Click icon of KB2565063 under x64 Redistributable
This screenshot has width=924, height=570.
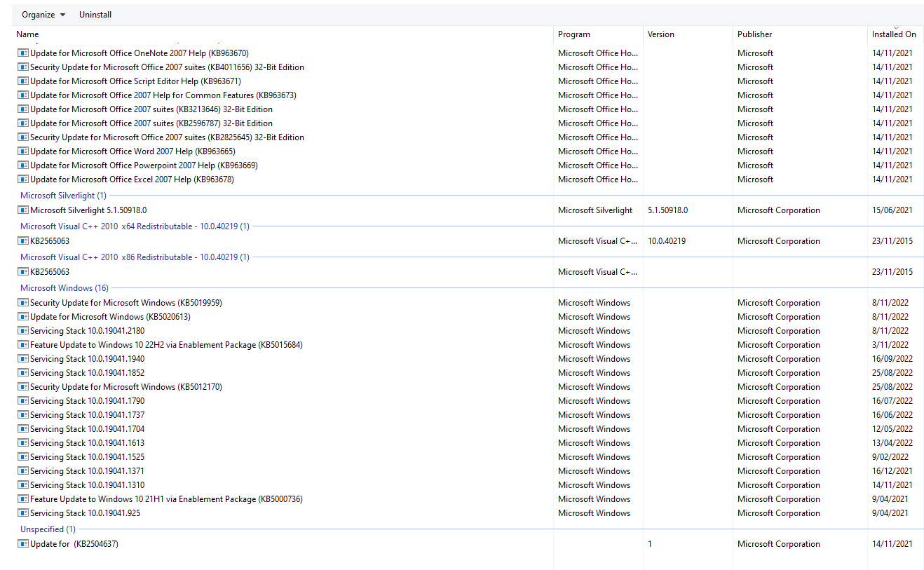click(23, 241)
